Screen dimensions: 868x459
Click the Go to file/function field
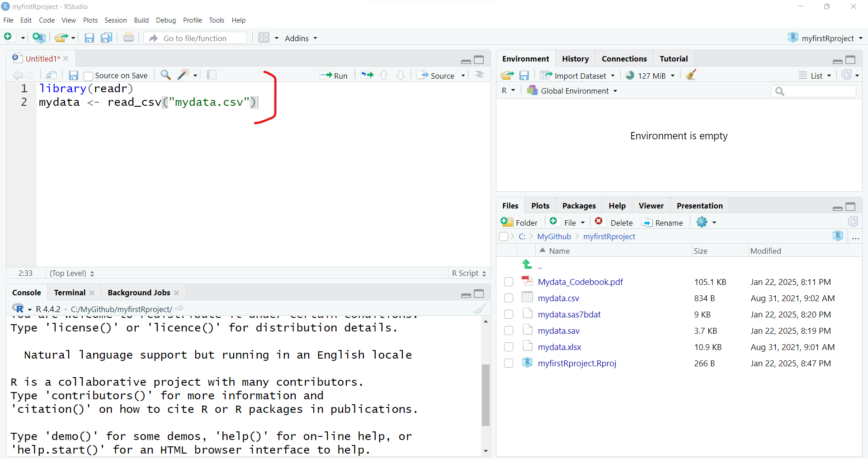[x=195, y=38]
